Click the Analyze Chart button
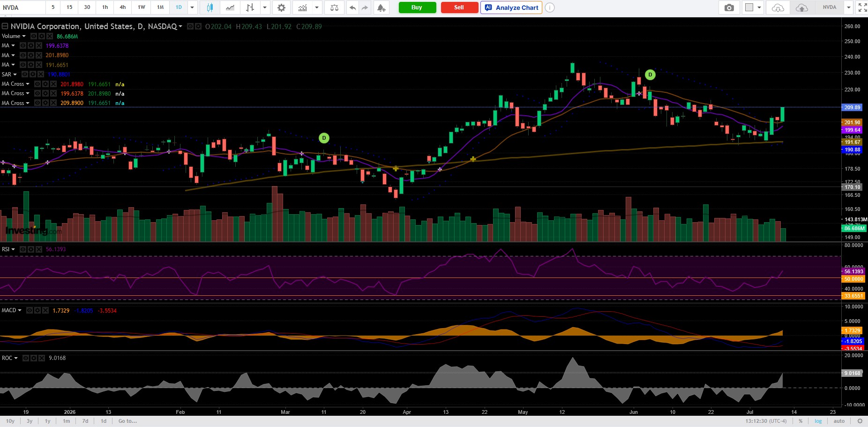 [x=511, y=7]
